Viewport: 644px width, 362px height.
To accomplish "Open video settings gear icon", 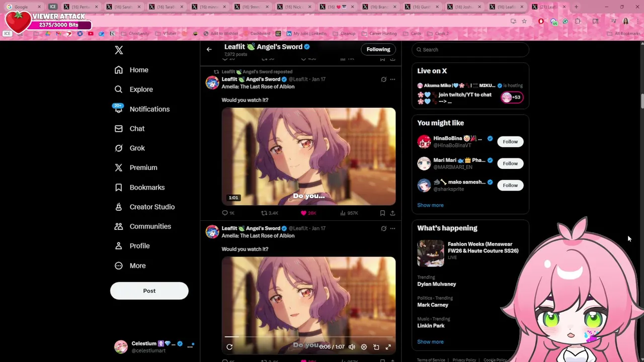I will pos(364,347).
